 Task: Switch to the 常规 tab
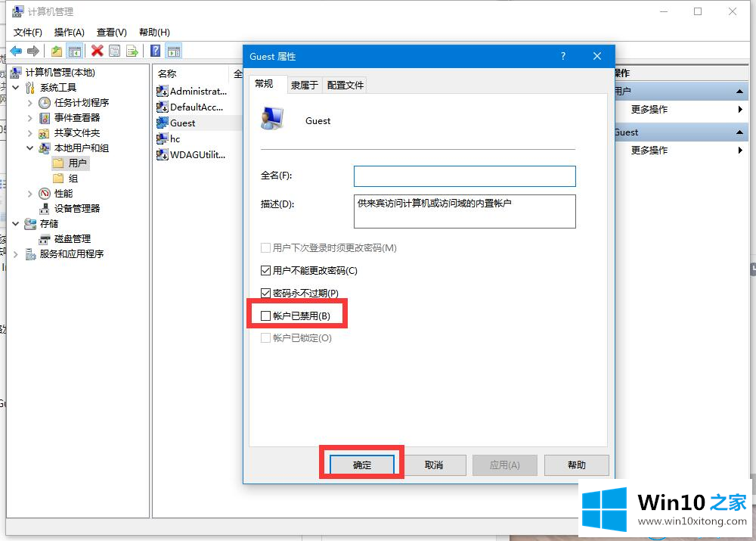click(264, 83)
